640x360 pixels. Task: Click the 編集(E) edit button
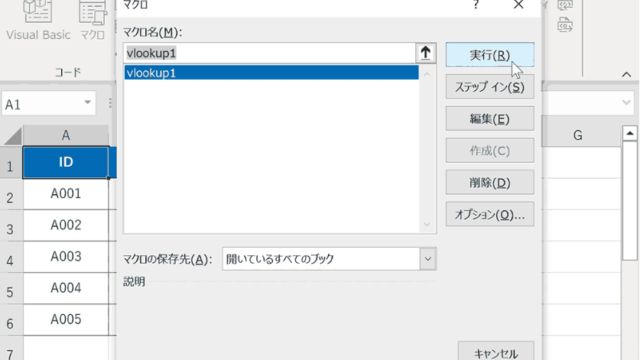(490, 118)
